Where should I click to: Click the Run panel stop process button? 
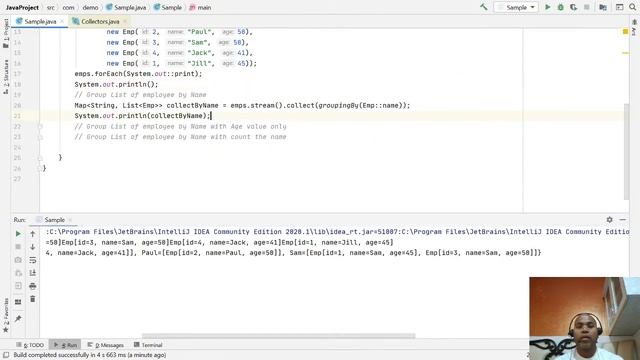click(x=18, y=247)
